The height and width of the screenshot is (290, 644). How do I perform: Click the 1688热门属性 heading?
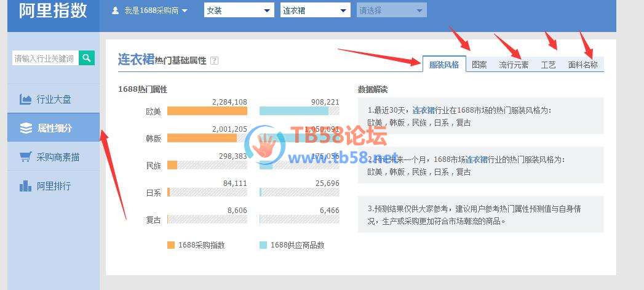point(143,90)
